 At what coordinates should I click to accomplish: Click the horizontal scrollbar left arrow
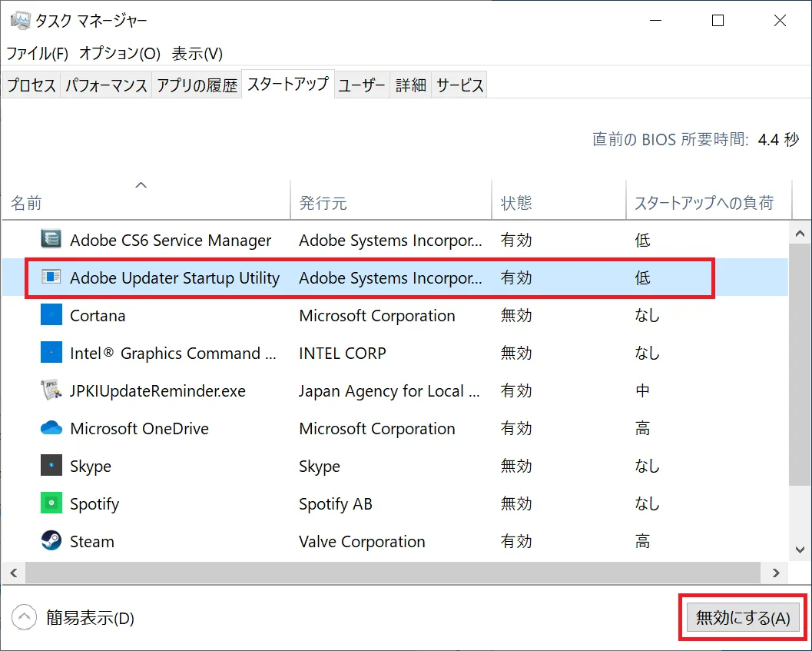[14, 573]
